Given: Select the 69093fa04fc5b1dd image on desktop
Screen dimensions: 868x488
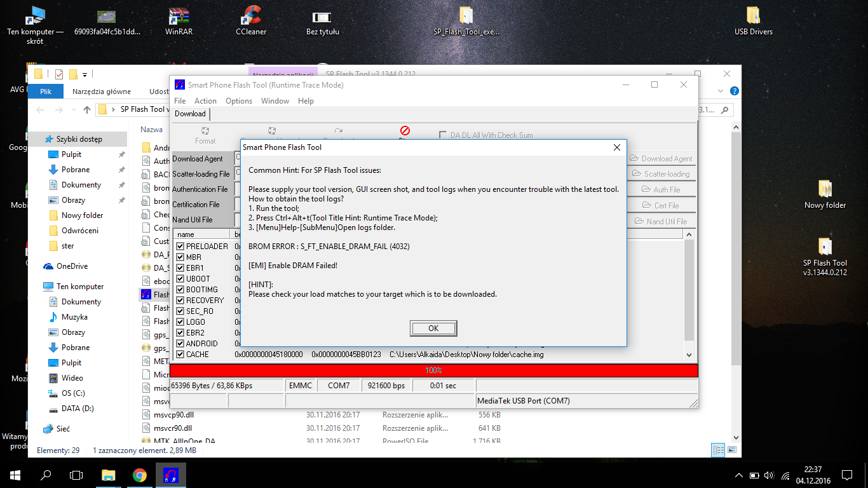Looking at the screenshot, I should [107, 20].
